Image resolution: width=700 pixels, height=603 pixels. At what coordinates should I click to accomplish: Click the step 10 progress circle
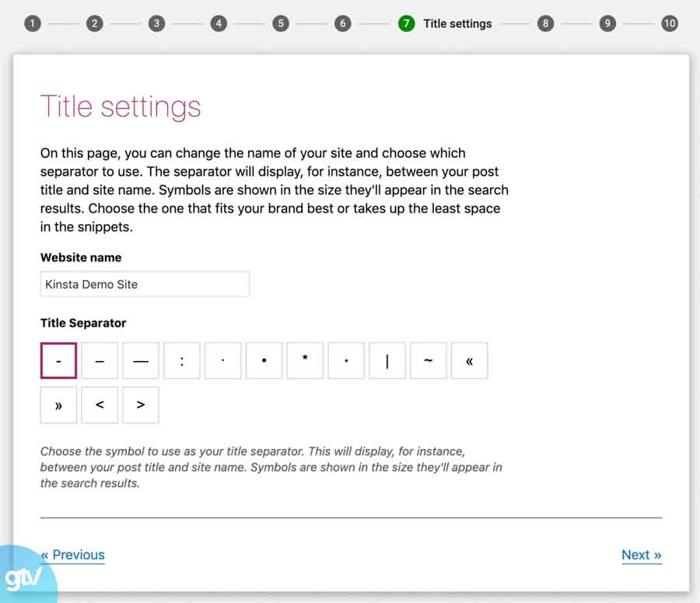coord(670,23)
